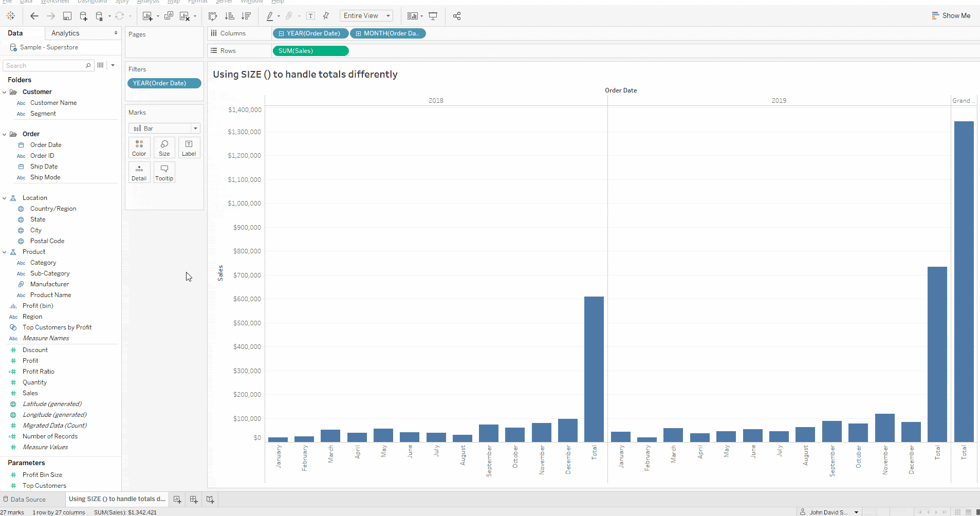The image size is (980, 516).
Task: Toggle show/hide cards toolbar icon
Action: click(x=413, y=16)
